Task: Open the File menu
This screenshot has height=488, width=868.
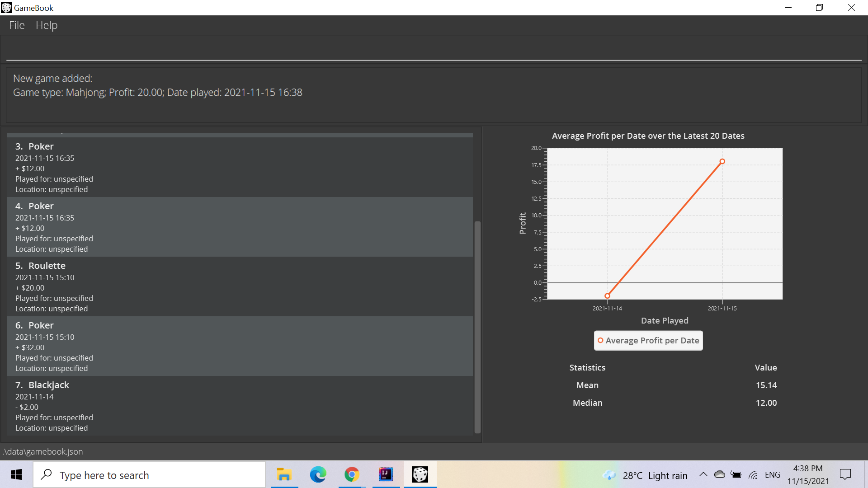Action: [17, 25]
